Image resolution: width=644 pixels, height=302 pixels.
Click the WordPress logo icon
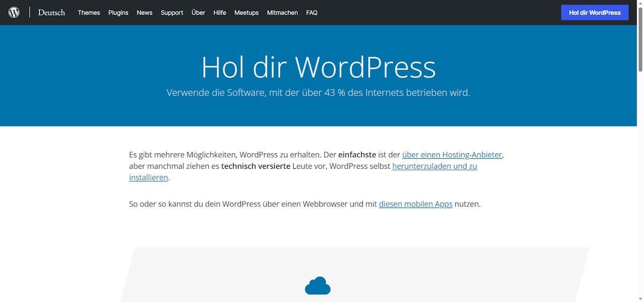[x=14, y=13]
